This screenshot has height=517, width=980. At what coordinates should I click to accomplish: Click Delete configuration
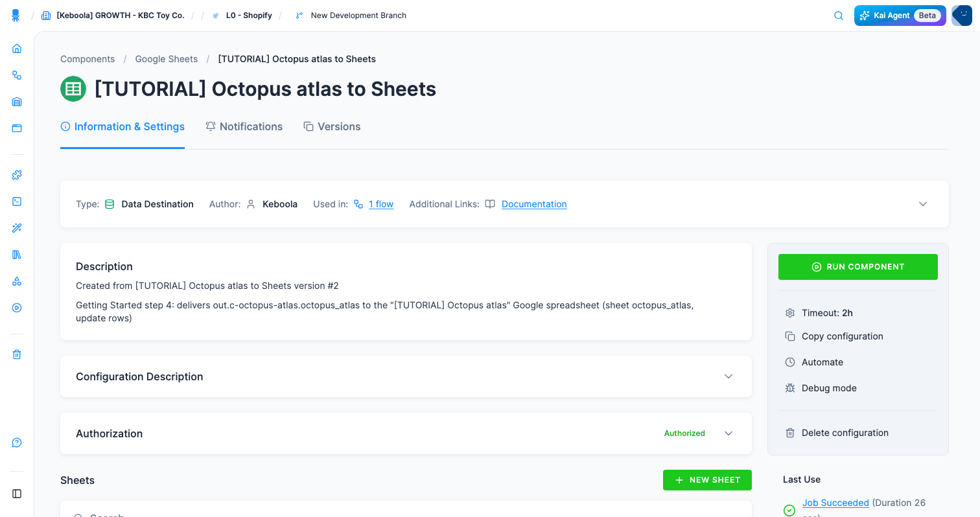pyautogui.click(x=845, y=433)
